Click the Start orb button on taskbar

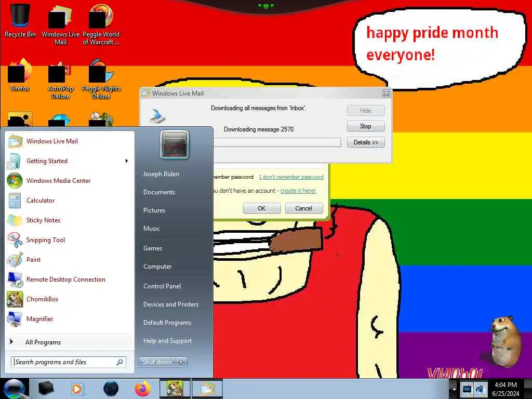pos(14,389)
